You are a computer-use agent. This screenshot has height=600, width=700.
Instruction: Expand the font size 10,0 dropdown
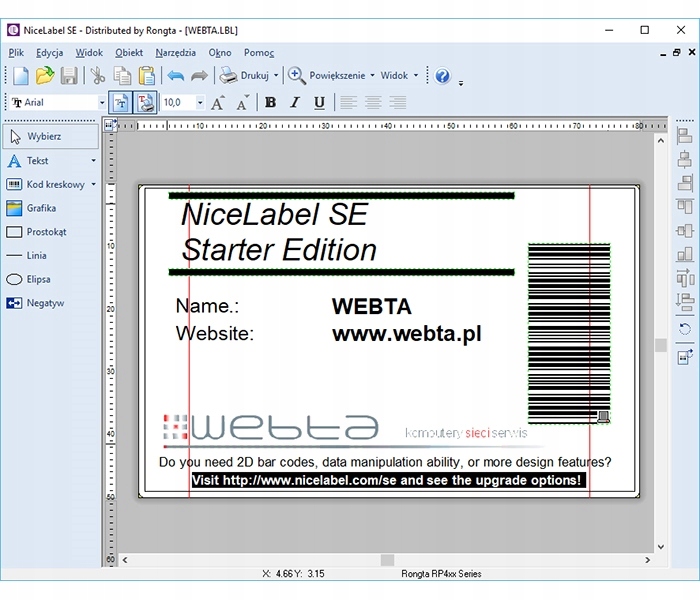pos(200,103)
